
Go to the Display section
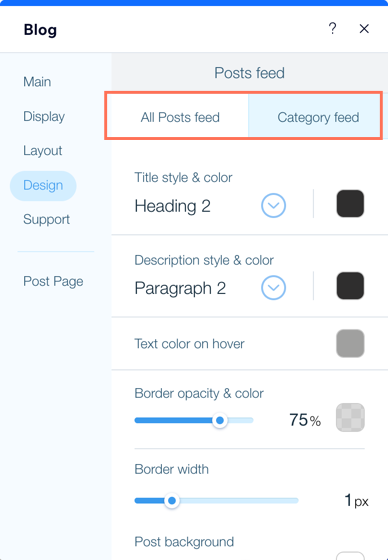click(x=44, y=116)
